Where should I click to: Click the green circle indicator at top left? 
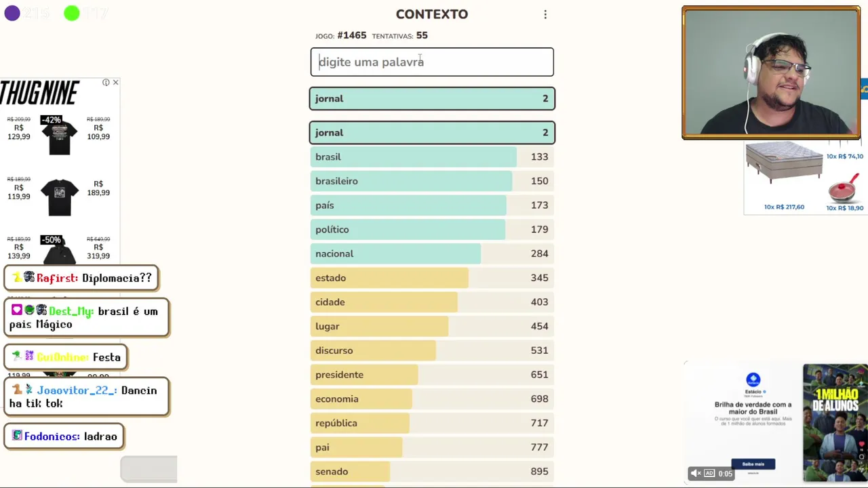point(71,13)
